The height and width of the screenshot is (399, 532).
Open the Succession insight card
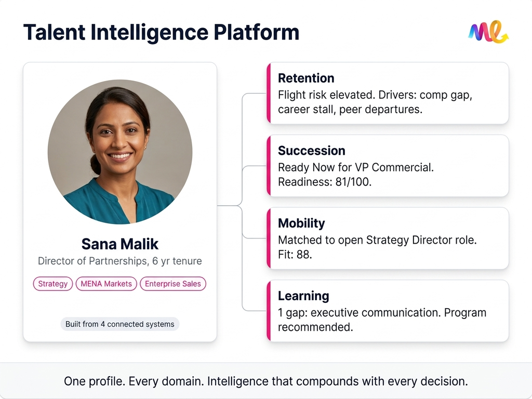click(x=388, y=166)
